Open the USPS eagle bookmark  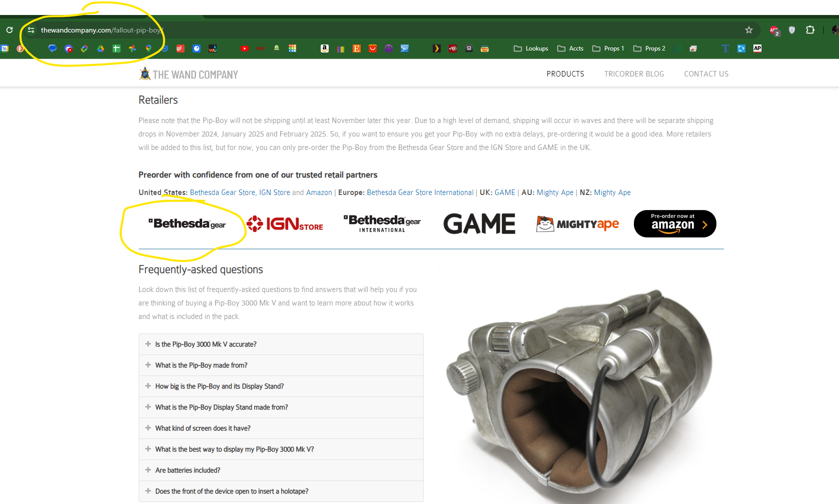tap(405, 48)
